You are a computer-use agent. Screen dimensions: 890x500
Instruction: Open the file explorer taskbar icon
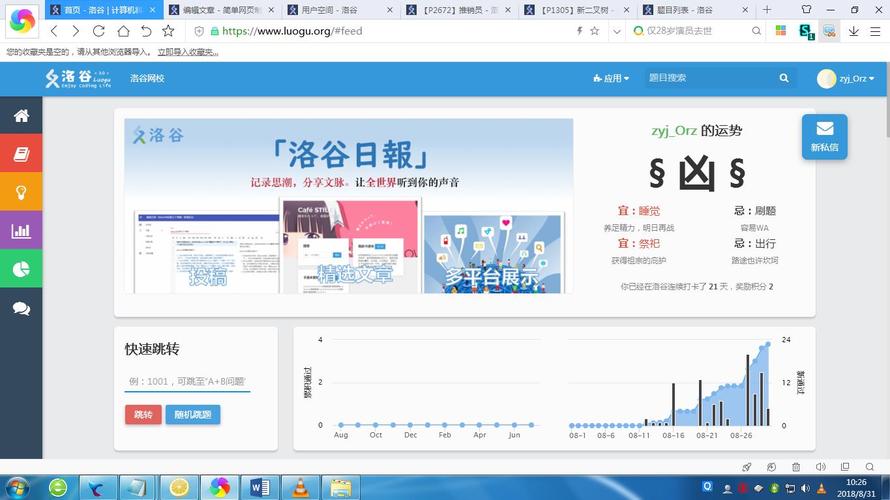pos(341,488)
